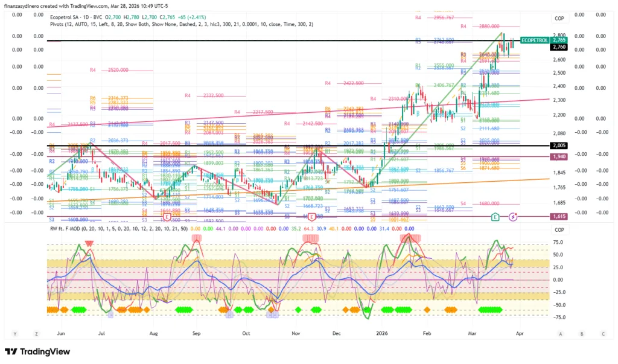Click the 2026 label on the time axis

tap(381, 333)
